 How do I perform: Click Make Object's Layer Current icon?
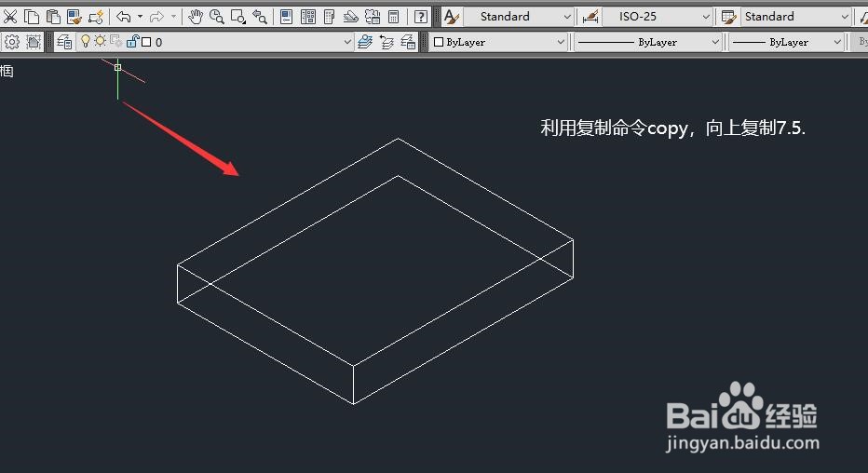click(365, 42)
